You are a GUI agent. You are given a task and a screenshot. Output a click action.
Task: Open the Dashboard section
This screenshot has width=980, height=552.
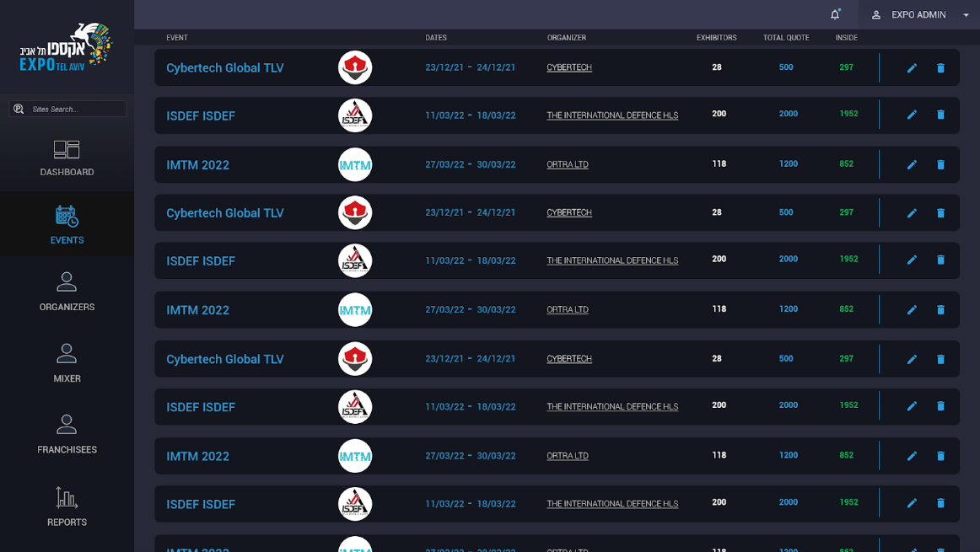pyautogui.click(x=67, y=158)
